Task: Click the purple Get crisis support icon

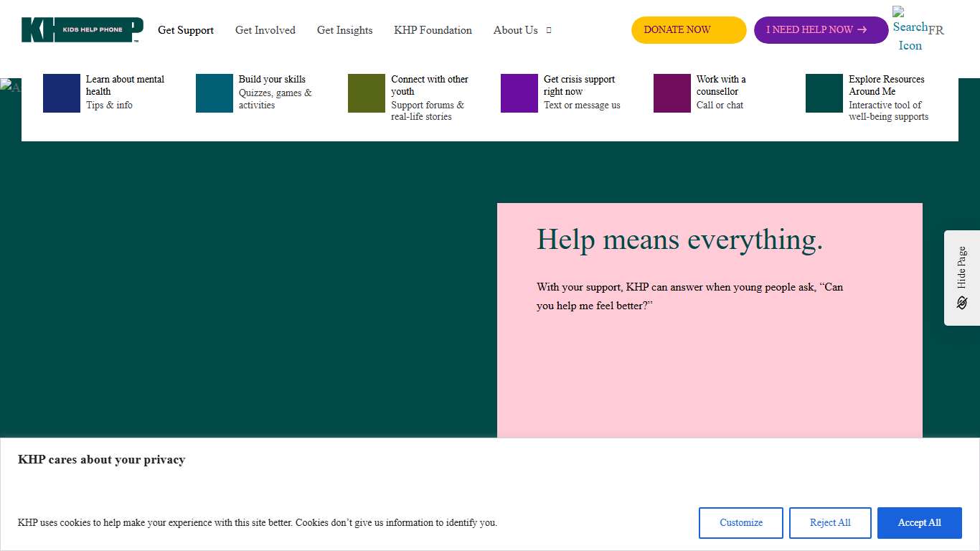Action: (x=518, y=93)
